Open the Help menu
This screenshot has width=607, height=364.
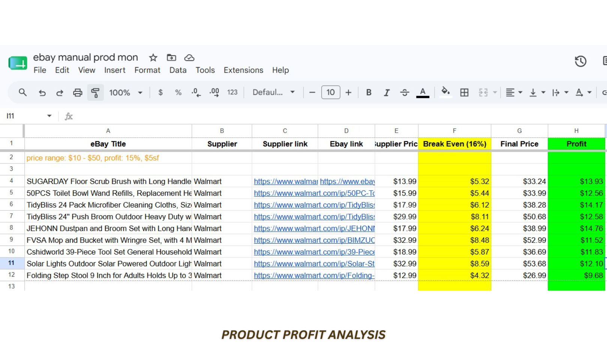pyautogui.click(x=280, y=70)
